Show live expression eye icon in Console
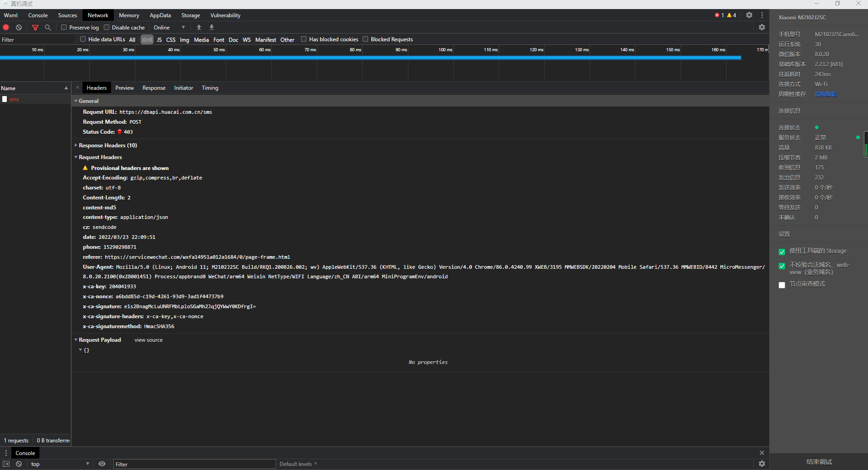 pos(102,464)
